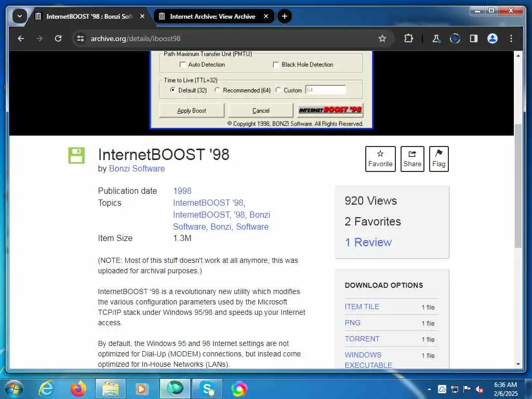
Task: Open Windows Explorer from taskbar
Action: click(x=111, y=389)
